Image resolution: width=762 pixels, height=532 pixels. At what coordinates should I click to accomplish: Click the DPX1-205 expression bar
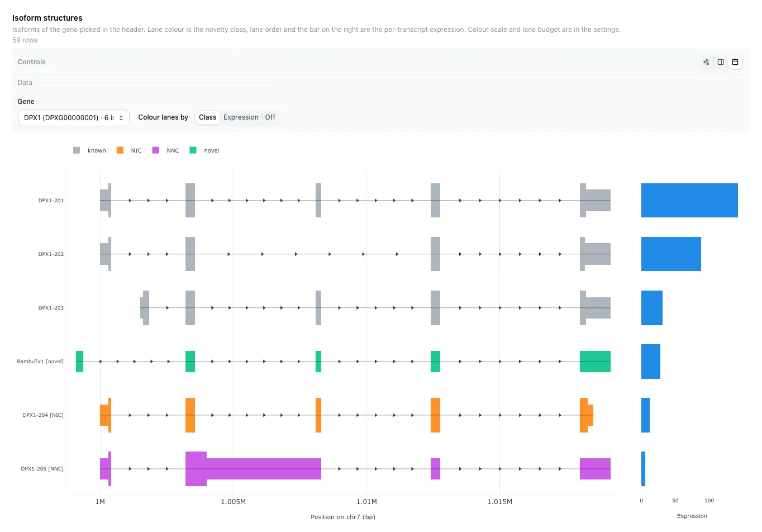[x=643, y=469]
